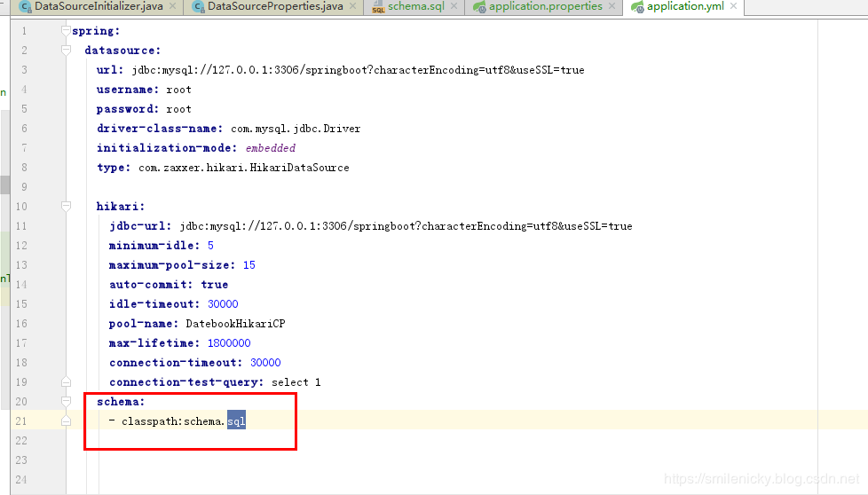
Task: Click the password: key
Action: tap(127, 109)
